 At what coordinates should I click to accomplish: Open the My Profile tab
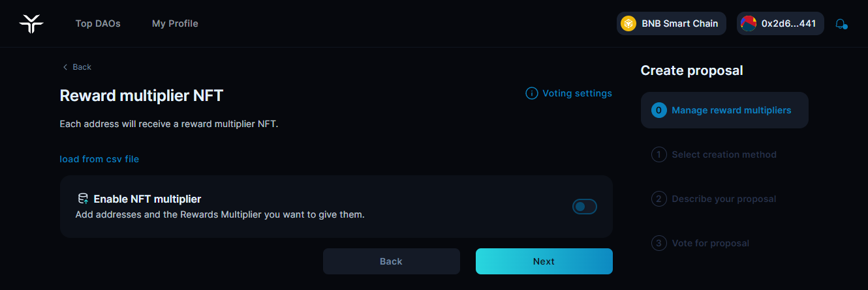point(175,23)
